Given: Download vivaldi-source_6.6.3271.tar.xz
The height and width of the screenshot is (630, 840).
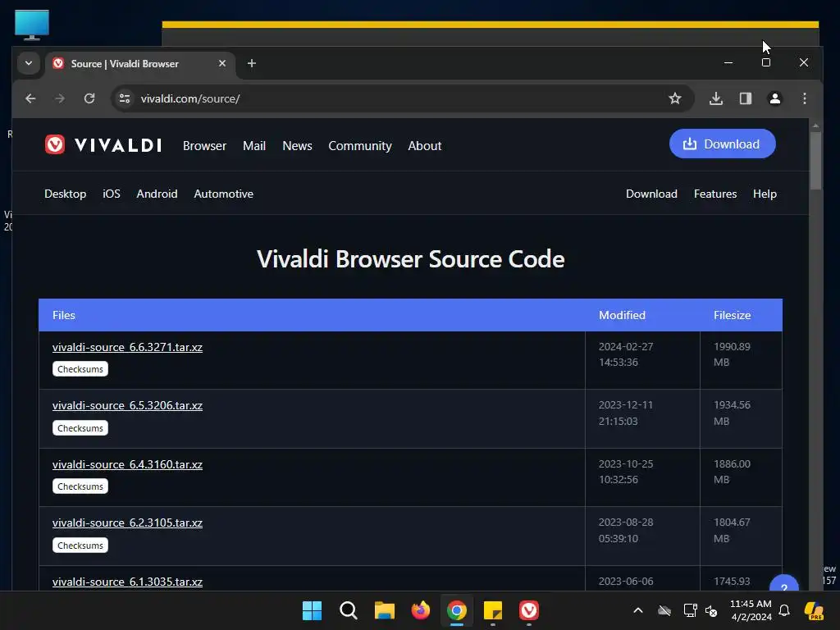Looking at the screenshot, I should tap(127, 347).
